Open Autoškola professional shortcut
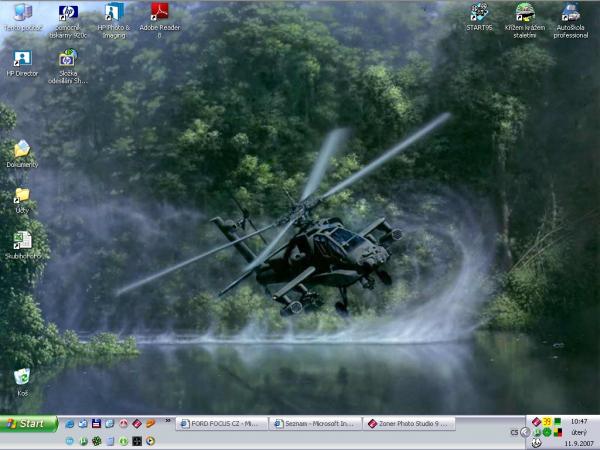The height and width of the screenshot is (450, 600). click(570, 13)
